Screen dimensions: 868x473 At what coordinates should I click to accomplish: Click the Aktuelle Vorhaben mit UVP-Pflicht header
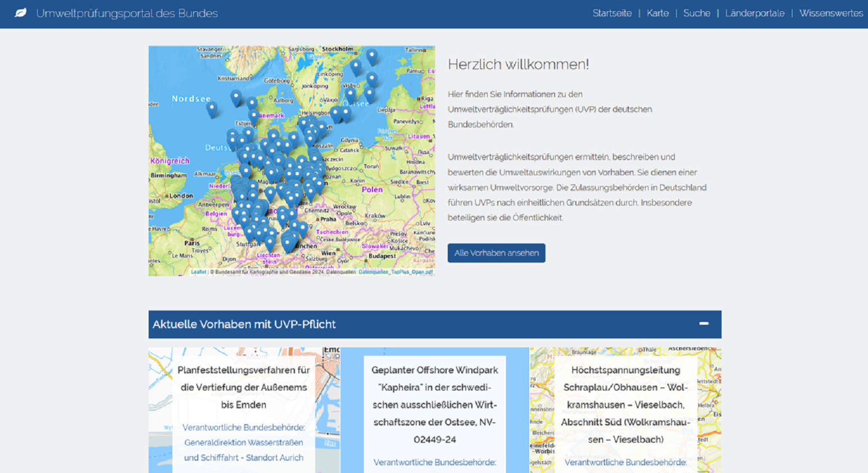[x=244, y=324]
